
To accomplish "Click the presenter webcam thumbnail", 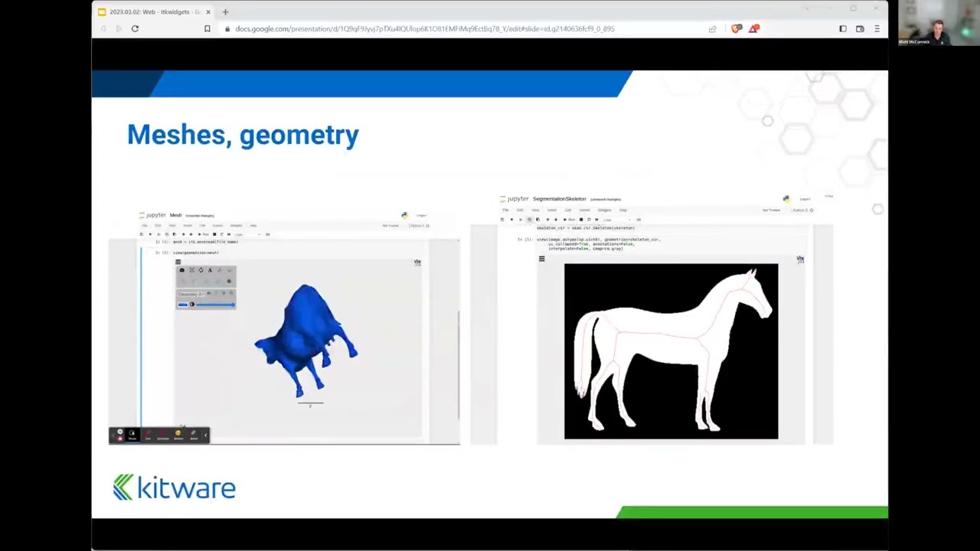I will (x=938, y=23).
